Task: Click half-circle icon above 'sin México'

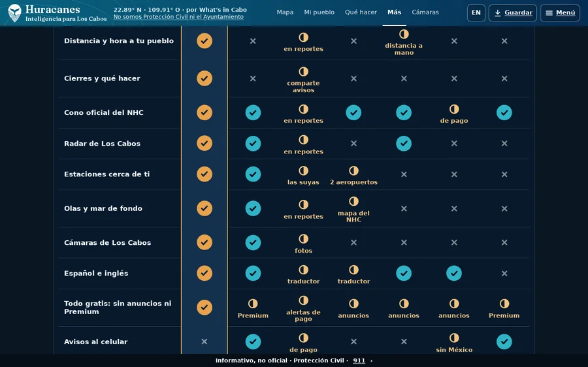Action: pos(454,338)
